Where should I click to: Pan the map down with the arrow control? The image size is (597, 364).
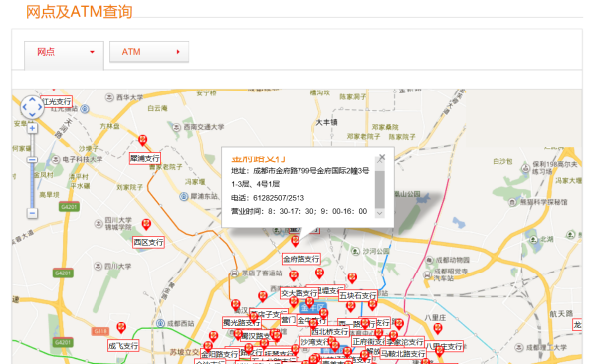click(32, 114)
